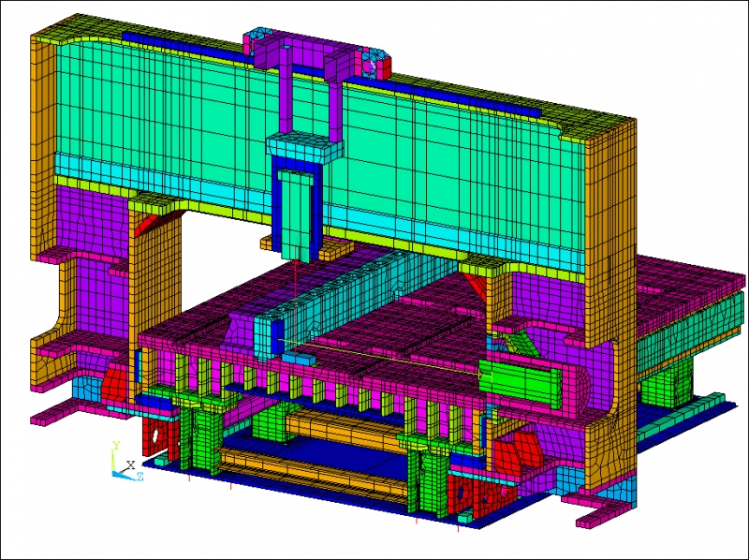Select the green horizontal cylinder in the model
749x560 pixels.
(x=521, y=382)
